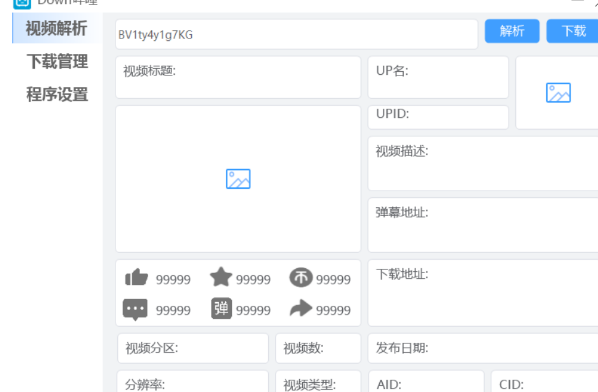Click the 下载地址 box
This screenshot has width=598, height=392.
tap(483, 293)
